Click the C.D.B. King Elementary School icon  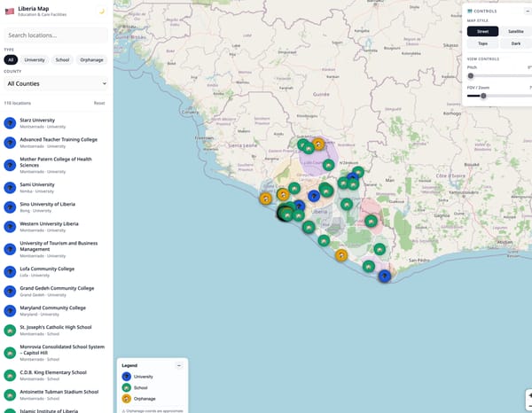(x=10, y=376)
